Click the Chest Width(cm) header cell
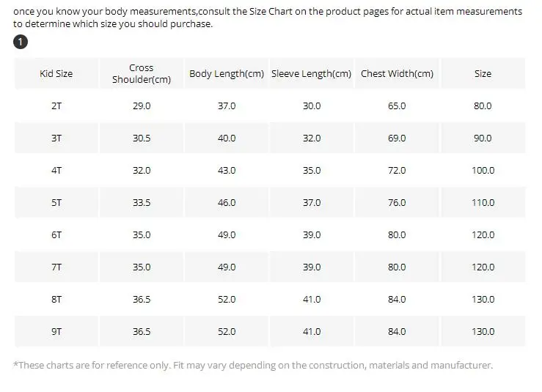This screenshot has width=542, height=392. tap(397, 73)
